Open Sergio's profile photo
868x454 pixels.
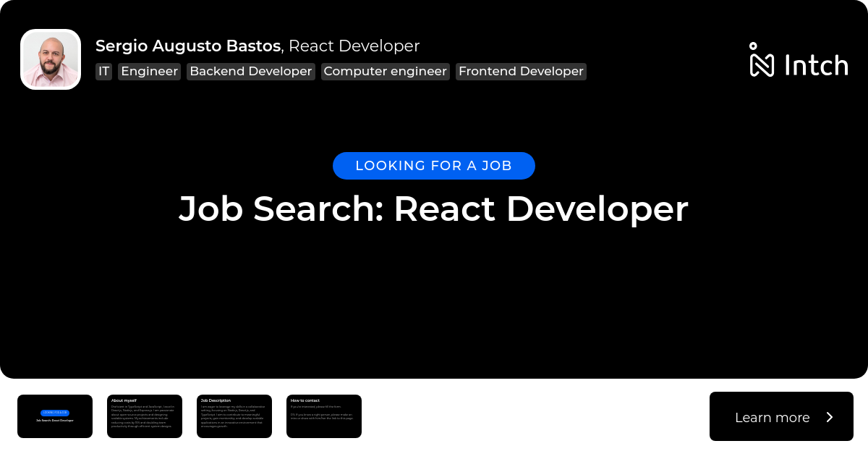51,59
